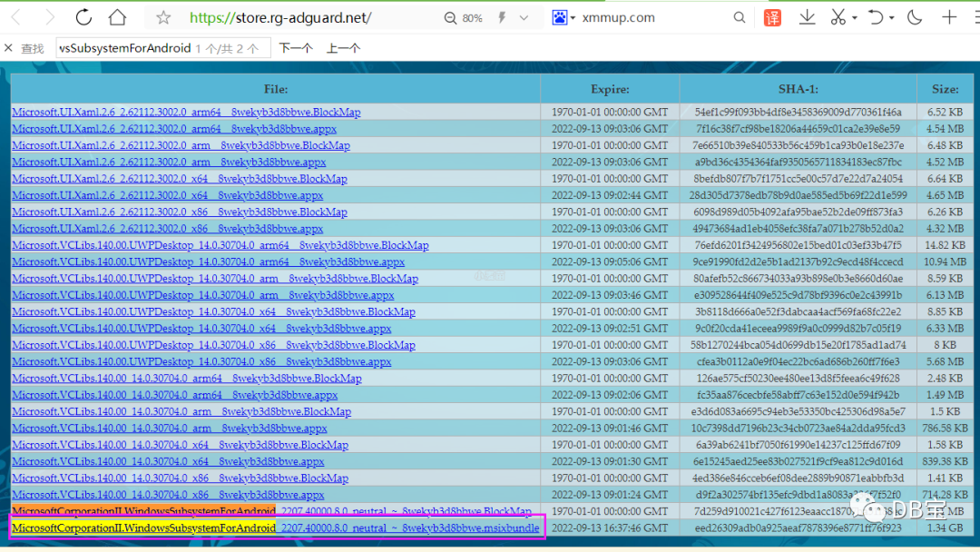Click the scissors screenshot tool

(x=838, y=17)
